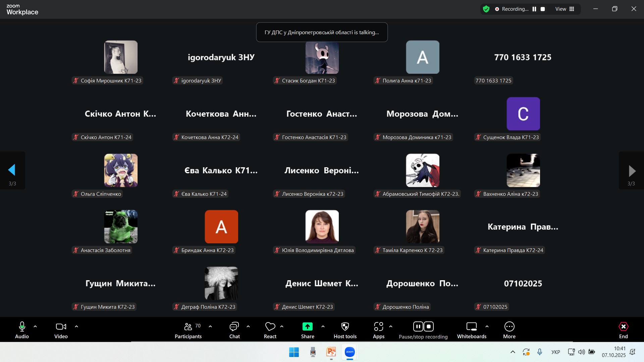Go to the next gallery page arrow

coord(632,171)
